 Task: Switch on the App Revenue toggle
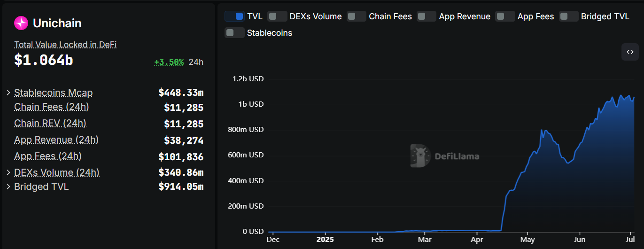(x=427, y=16)
